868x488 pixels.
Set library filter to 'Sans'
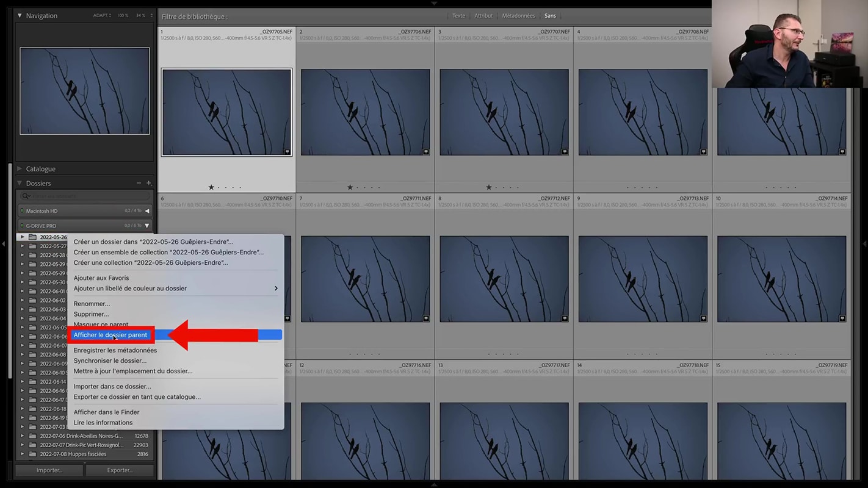550,16
